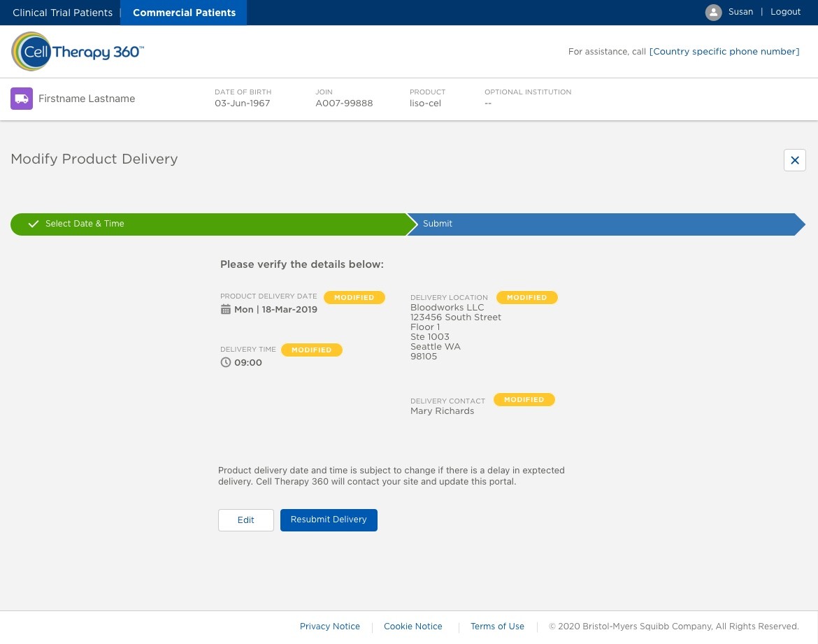This screenshot has width=818, height=644.
Task: Click delivery contact Mary Richards
Action: tap(442, 411)
